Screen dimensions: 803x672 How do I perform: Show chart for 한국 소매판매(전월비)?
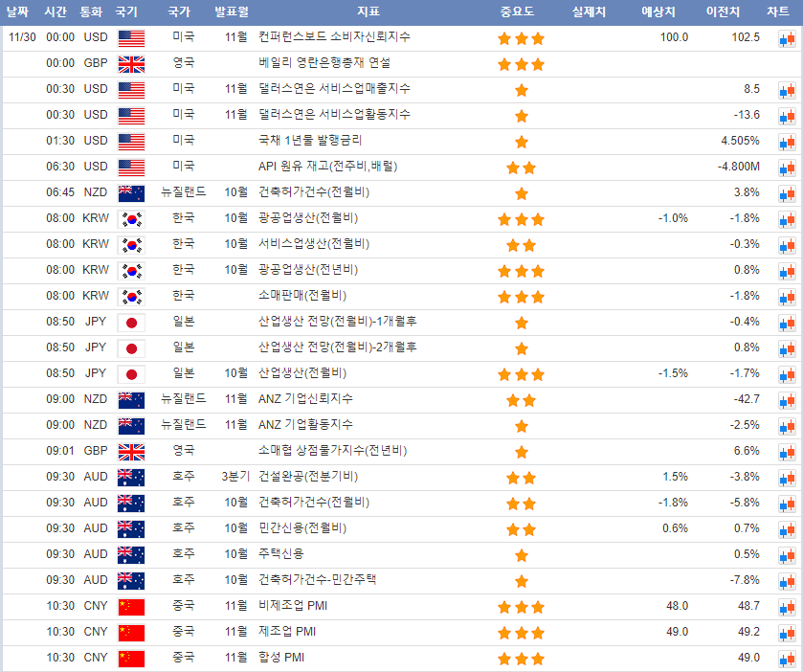pos(786,297)
